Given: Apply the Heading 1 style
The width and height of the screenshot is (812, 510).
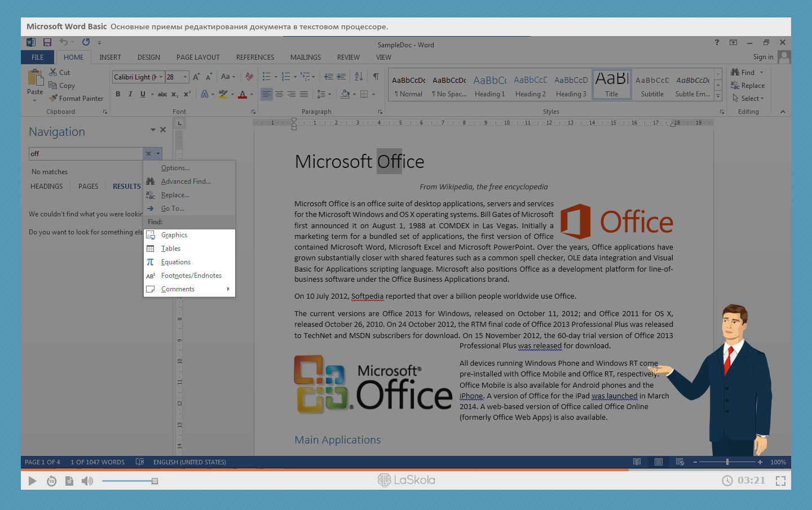Looking at the screenshot, I should 489,86.
